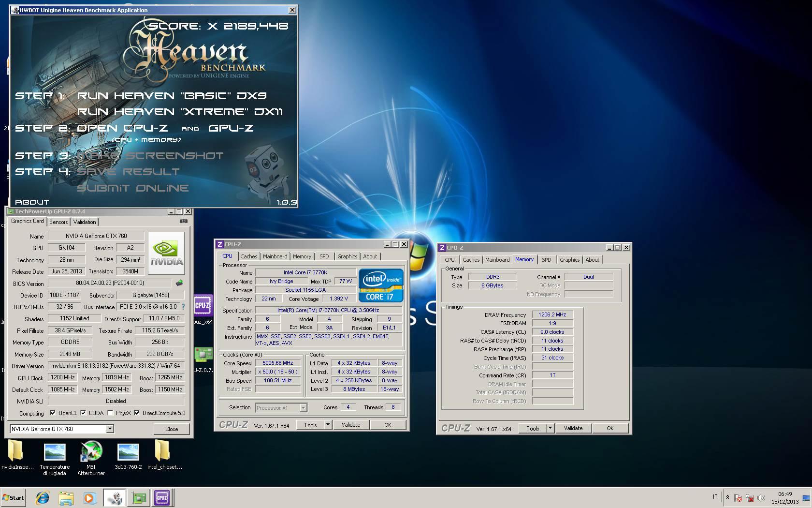Open Memory tab in CPU-Z CPU window
Viewport: 812px width, 508px height.
[302, 256]
